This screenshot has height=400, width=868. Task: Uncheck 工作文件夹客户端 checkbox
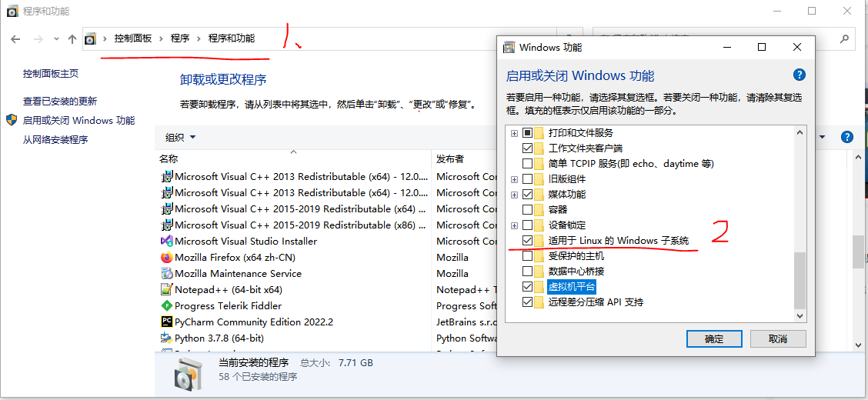coord(528,148)
